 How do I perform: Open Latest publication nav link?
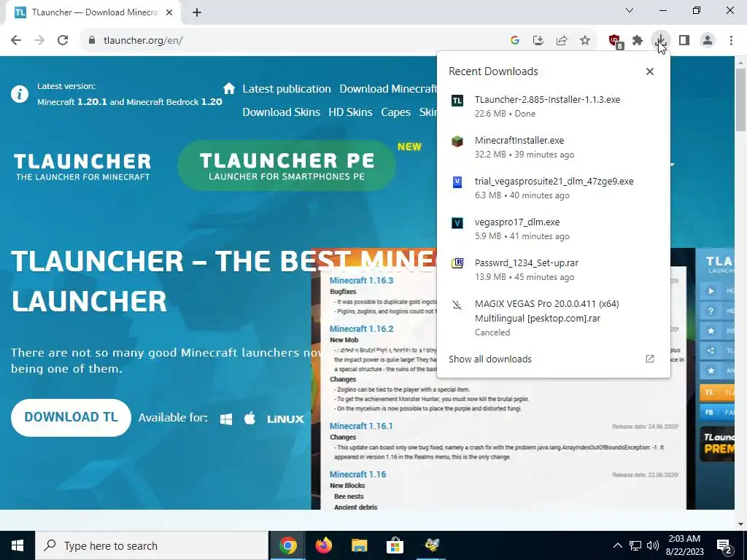[x=286, y=89]
